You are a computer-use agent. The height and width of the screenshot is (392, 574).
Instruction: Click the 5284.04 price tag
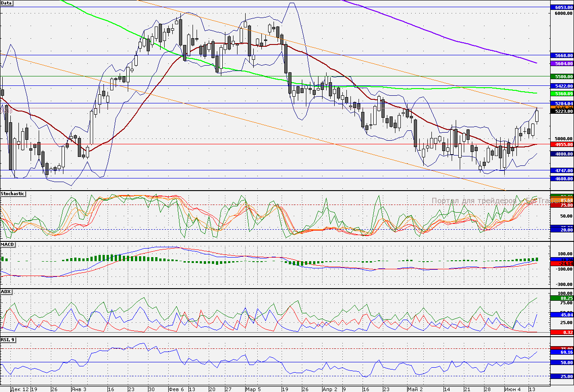562,103
